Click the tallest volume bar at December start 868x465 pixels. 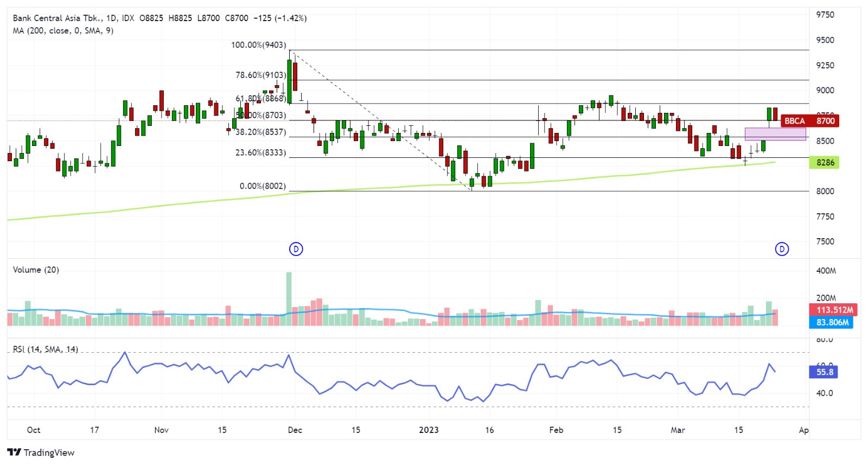[289, 299]
